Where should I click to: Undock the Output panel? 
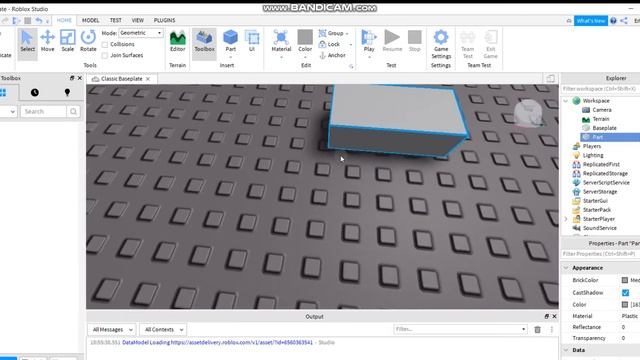(547, 316)
